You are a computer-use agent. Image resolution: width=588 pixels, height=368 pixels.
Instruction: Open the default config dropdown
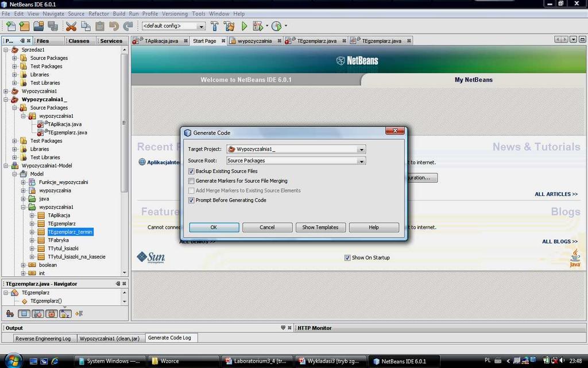[202, 26]
